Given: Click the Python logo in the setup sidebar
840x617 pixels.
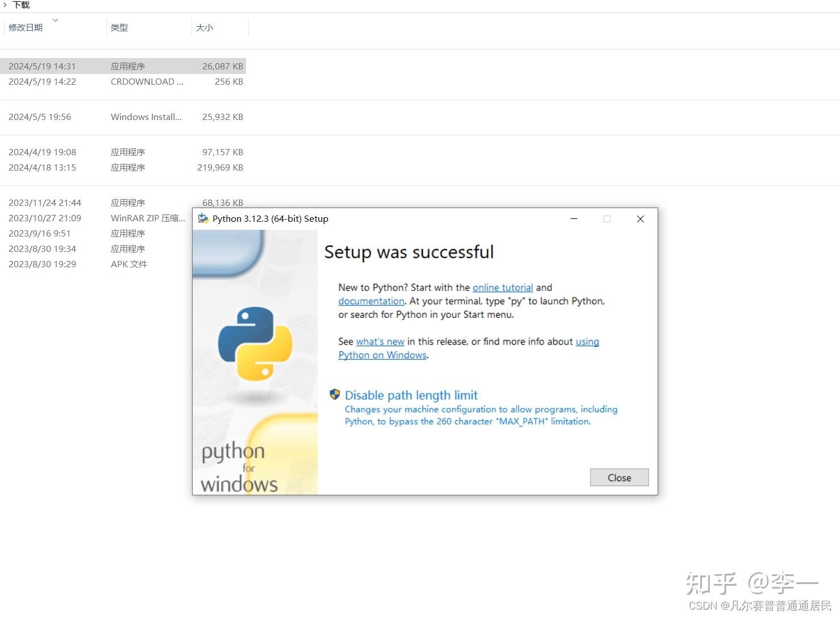Looking at the screenshot, I should [x=255, y=343].
